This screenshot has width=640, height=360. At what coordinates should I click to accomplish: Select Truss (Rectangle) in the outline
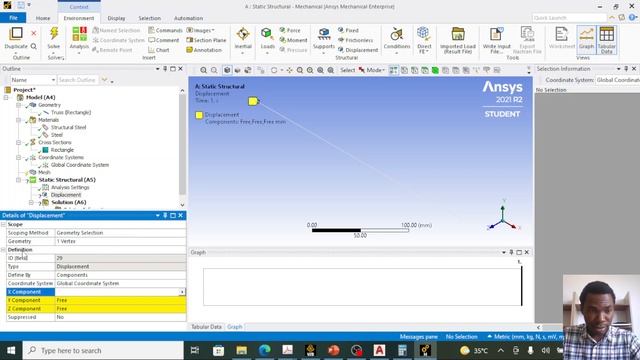[x=71, y=112]
